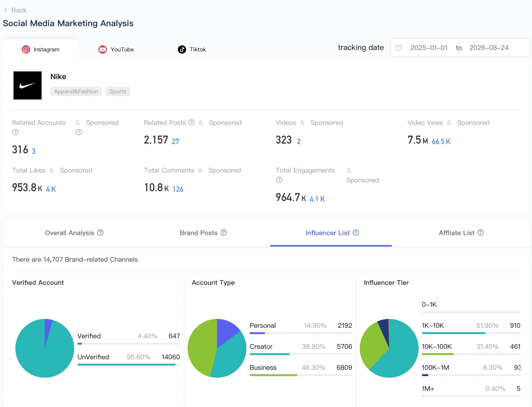Viewport: 532px width, 407px height.
Task: Click help icon beside Affliate List
Action: 481,233
